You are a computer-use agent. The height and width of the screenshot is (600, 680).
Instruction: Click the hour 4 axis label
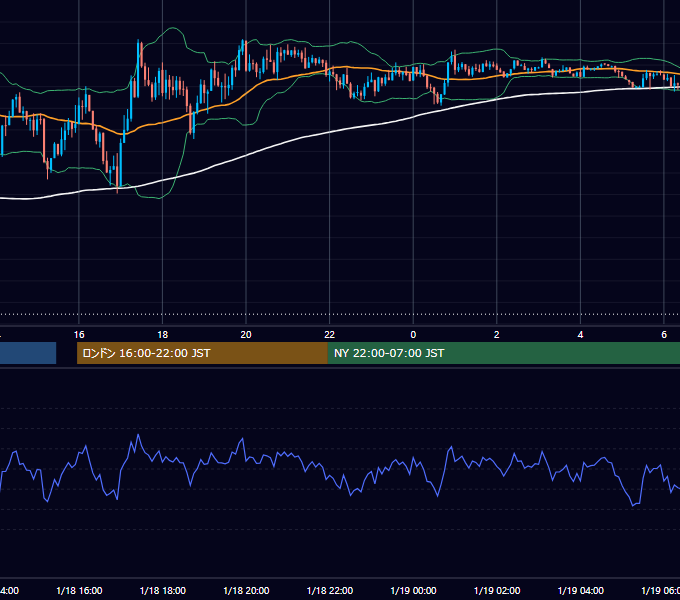(x=580, y=335)
